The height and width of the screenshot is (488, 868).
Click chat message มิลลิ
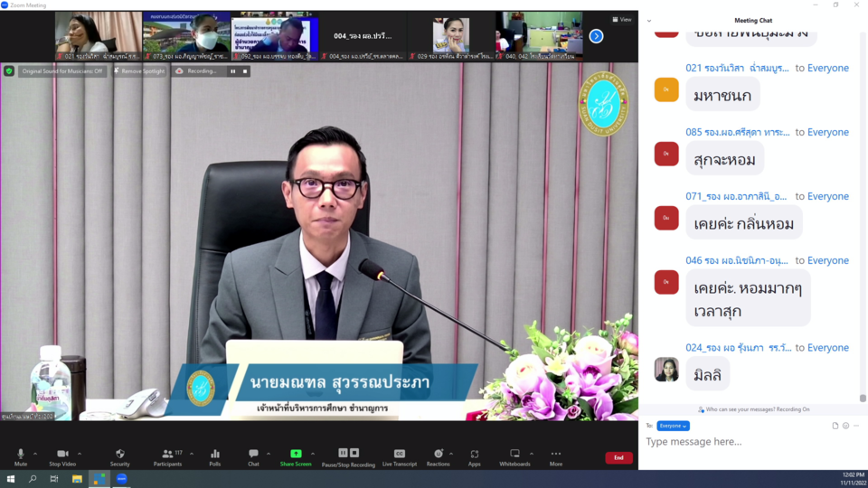707,374
